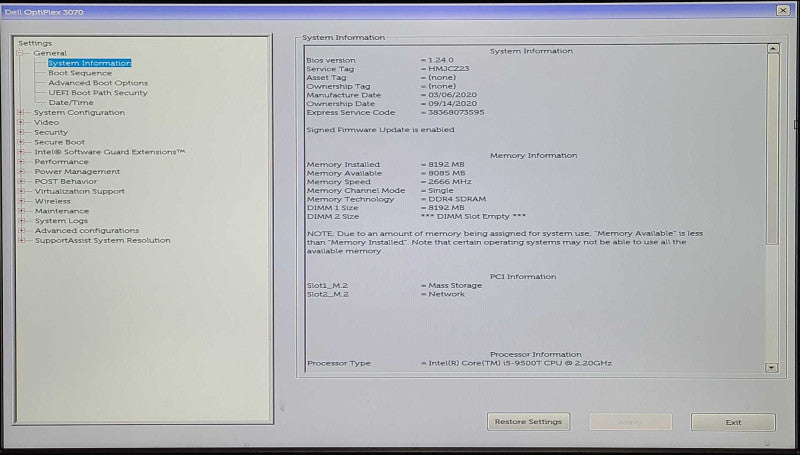Click the PCI Information heading
The image size is (800, 455).
click(523, 276)
